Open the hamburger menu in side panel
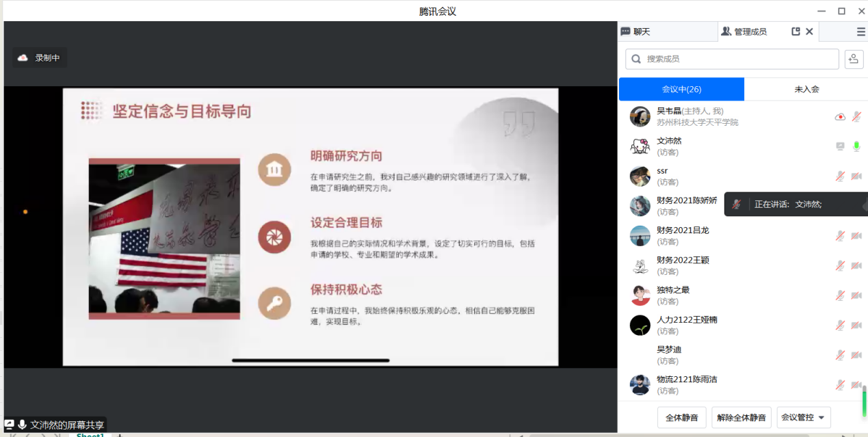The image size is (868, 437). click(860, 31)
